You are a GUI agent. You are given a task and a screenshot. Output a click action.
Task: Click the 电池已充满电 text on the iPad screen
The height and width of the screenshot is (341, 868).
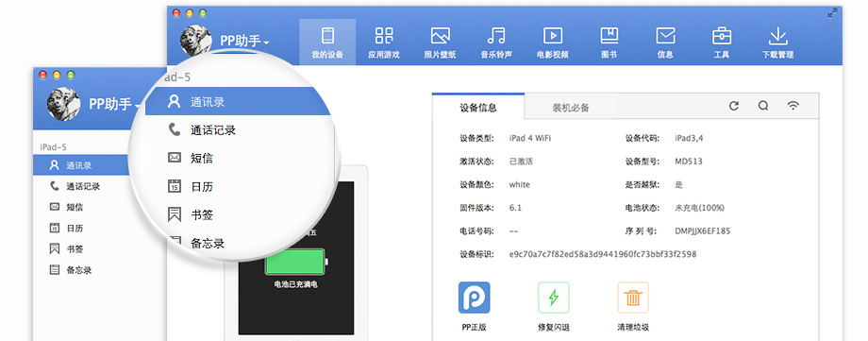tap(295, 284)
